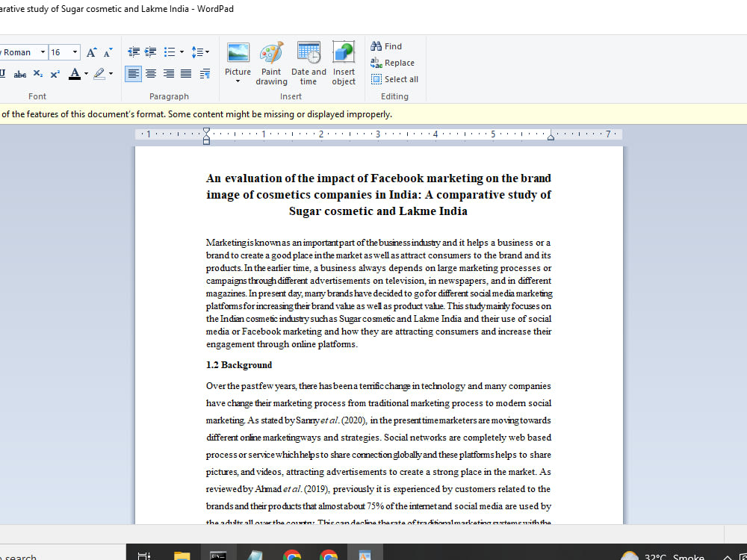Open File Explorer from the taskbar
Viewport: 747px width, 560px height.
[182, 556]
